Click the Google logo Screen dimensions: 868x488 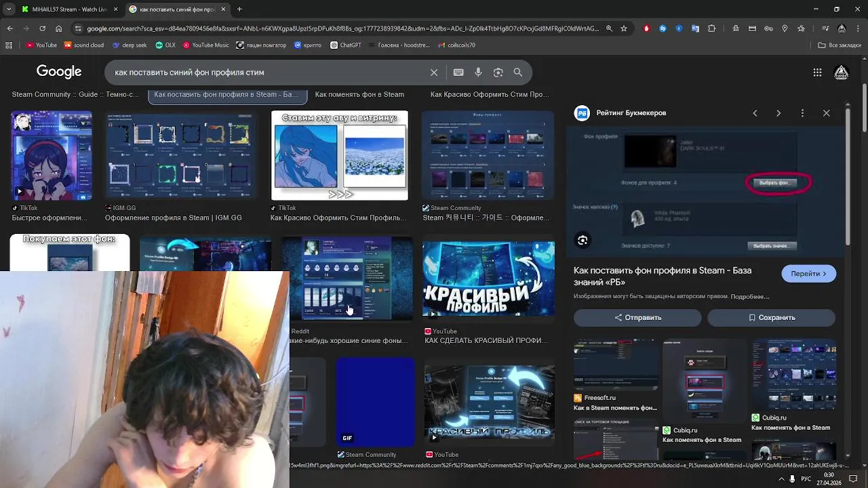coord(59,72)
